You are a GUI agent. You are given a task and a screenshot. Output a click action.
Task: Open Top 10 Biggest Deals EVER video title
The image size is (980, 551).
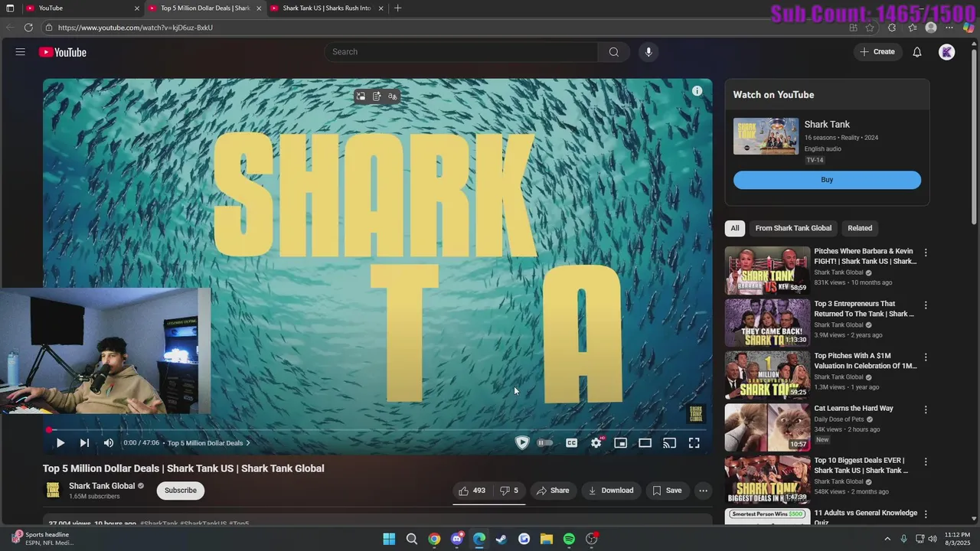click(861, 465)
